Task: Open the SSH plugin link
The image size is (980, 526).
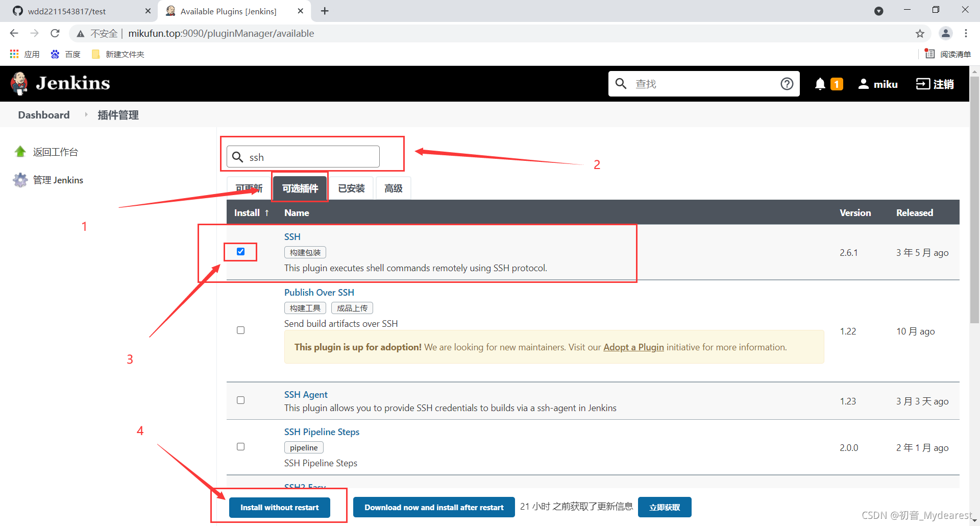Action: 292,236
